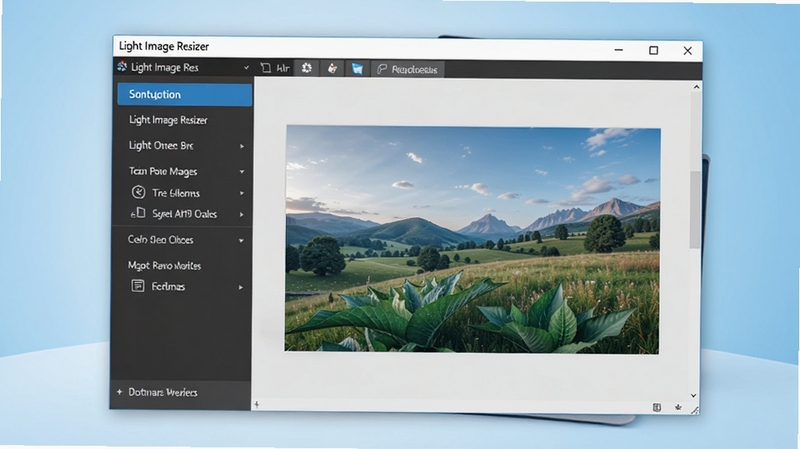The image size is (800, 449).
Task: Click the copy icon beside Syrel AlI9 Oales
Action: point(138,213)
